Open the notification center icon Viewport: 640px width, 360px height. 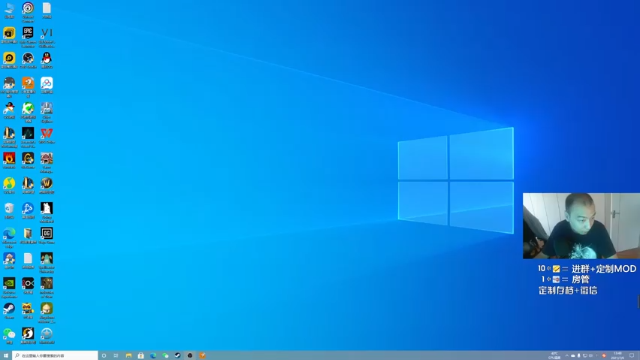(631, 356)
